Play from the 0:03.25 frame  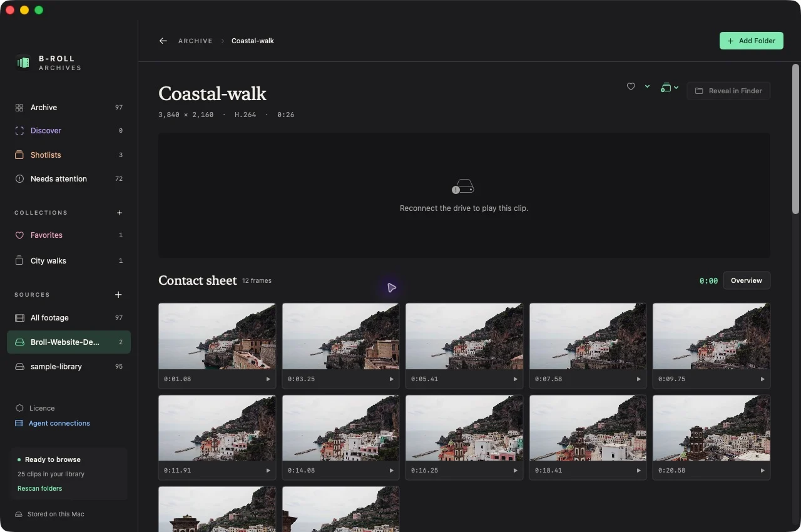coord(392,379)
